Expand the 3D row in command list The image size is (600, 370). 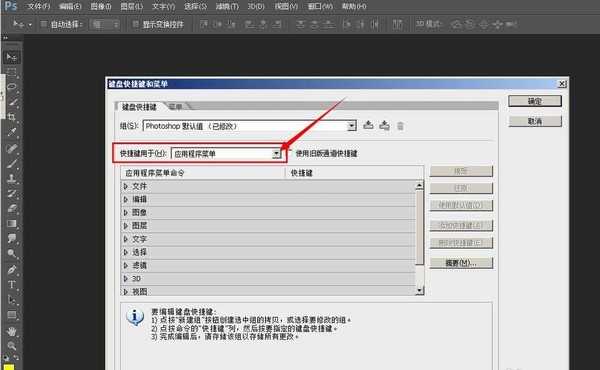coord(126,279)
